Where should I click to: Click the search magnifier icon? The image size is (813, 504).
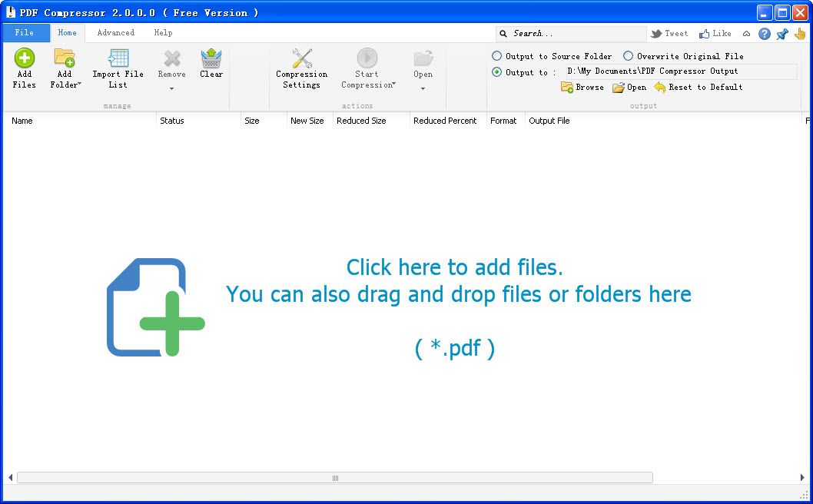503,34
